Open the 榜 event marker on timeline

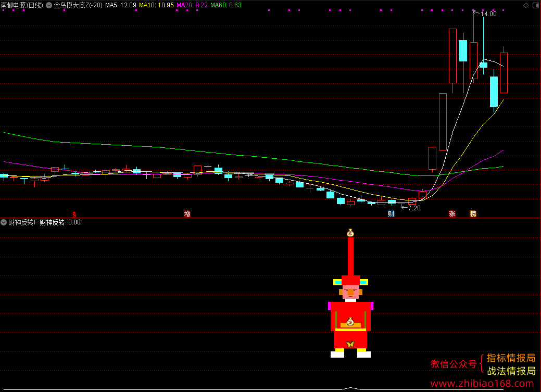coord(473,213)
